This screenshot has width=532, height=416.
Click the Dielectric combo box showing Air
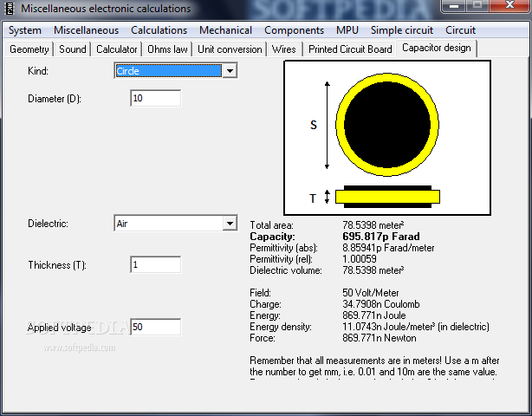click(x=175, y=224)
